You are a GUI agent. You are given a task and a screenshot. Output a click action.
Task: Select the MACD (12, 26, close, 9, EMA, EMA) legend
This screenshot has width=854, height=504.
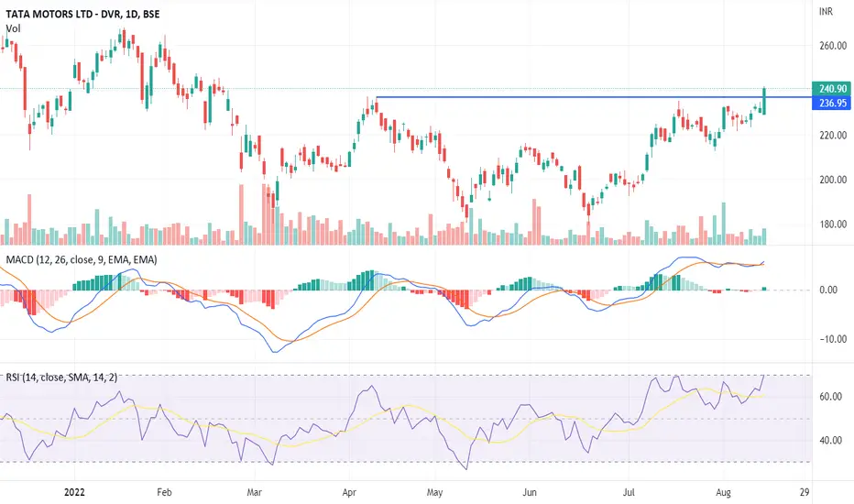click(x=82, y=260)
